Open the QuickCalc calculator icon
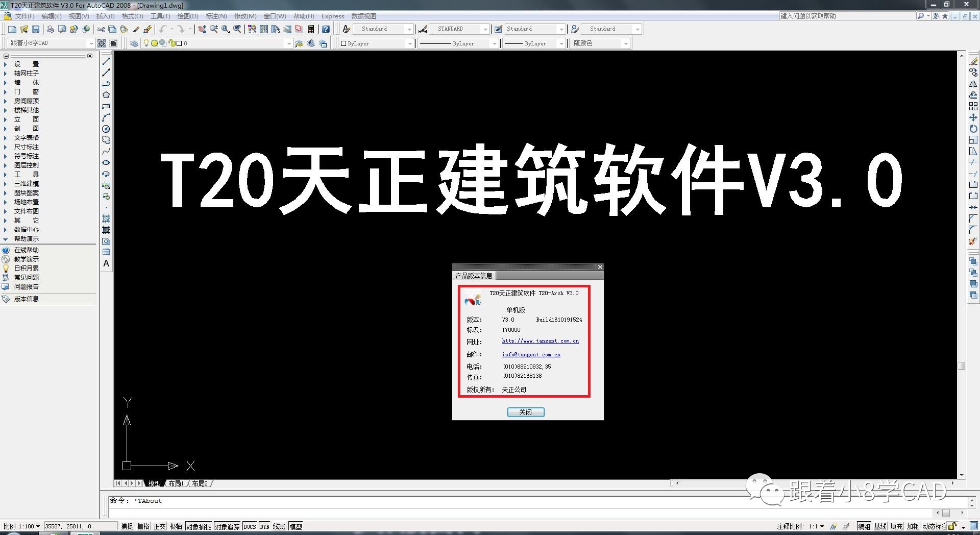 (x=311, y=29)
